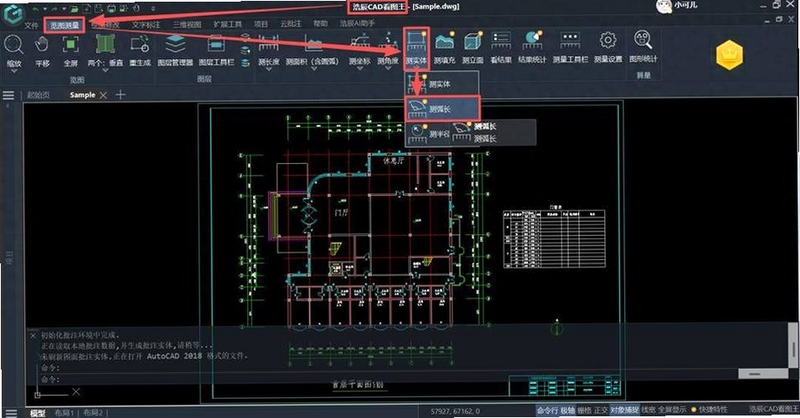The image size is (800, 418).
Task: Switch to the 模型 model tab
Action: point(37,413)
